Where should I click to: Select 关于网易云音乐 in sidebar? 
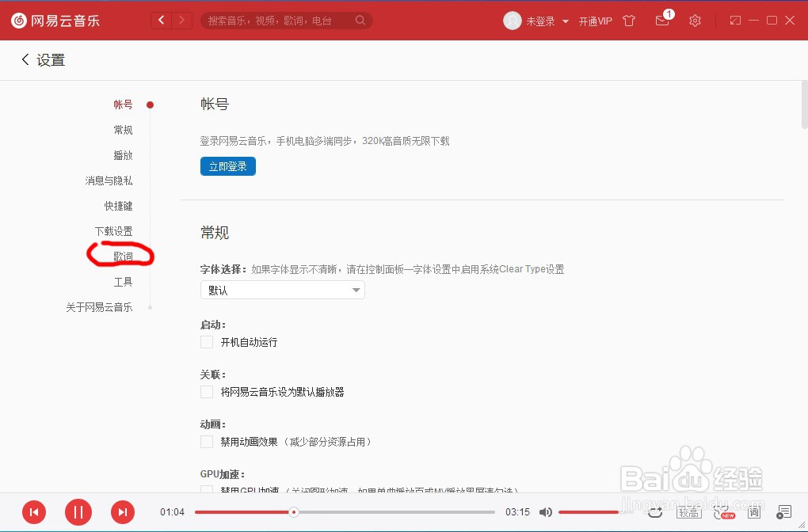99,307
